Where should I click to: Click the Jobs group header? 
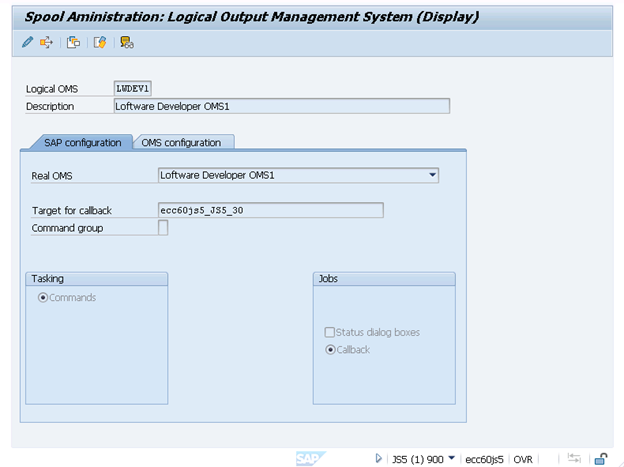pos(384,279)
